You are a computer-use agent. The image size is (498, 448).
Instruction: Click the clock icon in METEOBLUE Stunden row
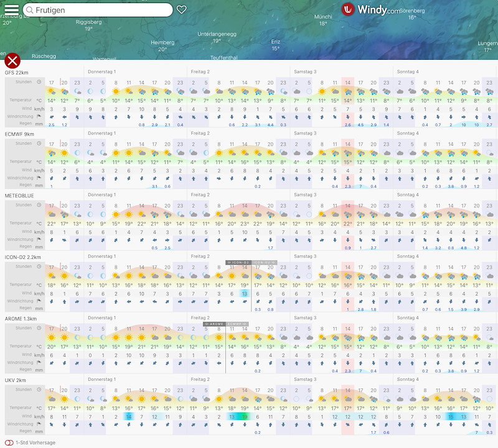point(39,205)
